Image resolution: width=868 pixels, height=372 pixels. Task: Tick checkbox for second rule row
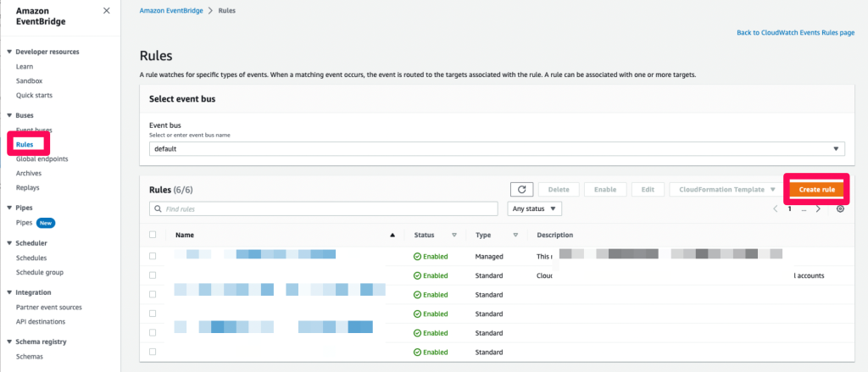[x=153, y=275]
